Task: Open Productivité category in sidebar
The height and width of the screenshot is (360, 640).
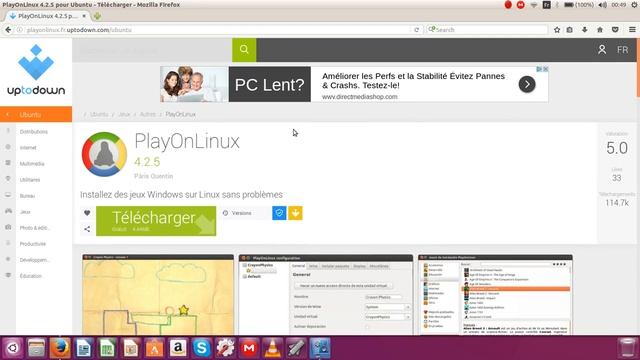Action: 33,244
